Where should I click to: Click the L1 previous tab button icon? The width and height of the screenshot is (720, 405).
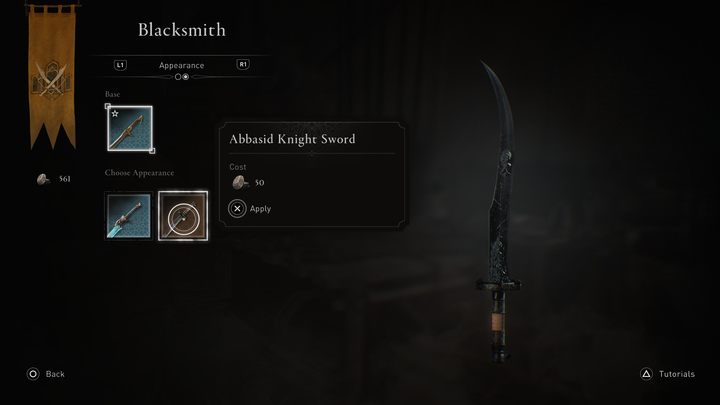pos(120,65)
